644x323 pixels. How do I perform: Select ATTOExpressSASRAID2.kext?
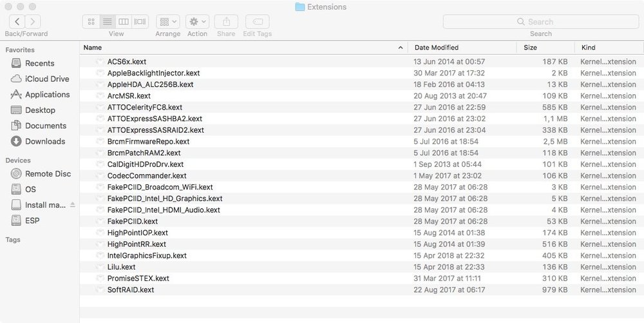tap(156, 130)
